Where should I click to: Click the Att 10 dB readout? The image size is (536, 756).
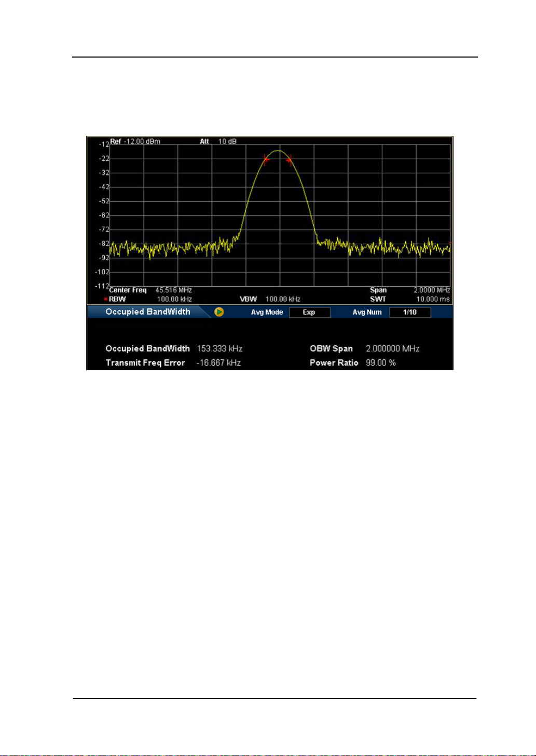(x=218, y=141)
